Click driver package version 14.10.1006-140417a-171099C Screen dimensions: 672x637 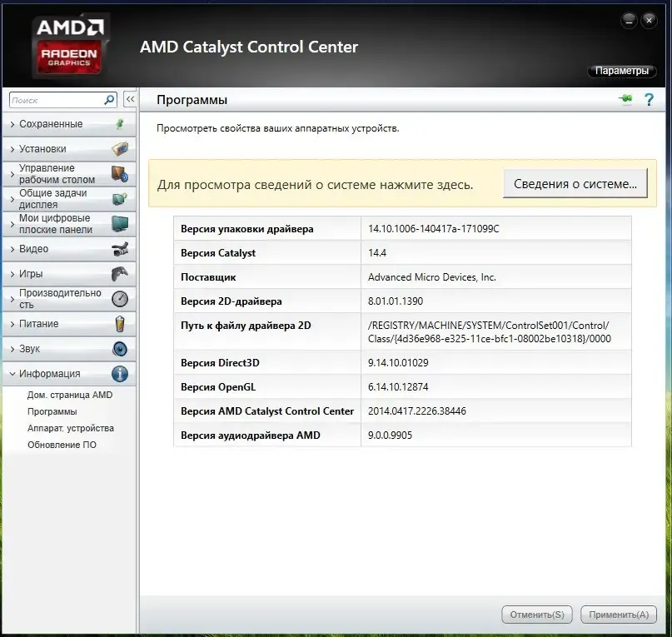pos(433,229)
